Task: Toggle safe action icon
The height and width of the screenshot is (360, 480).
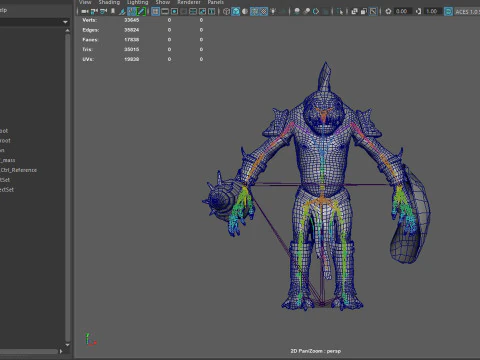Action: 202,11
